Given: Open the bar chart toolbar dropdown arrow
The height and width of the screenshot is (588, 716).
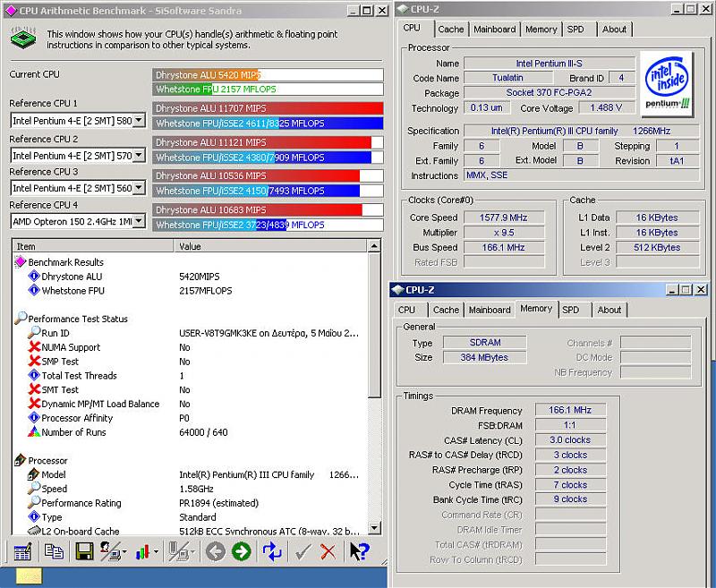Looking at the screenshot, I should (156, 552).
